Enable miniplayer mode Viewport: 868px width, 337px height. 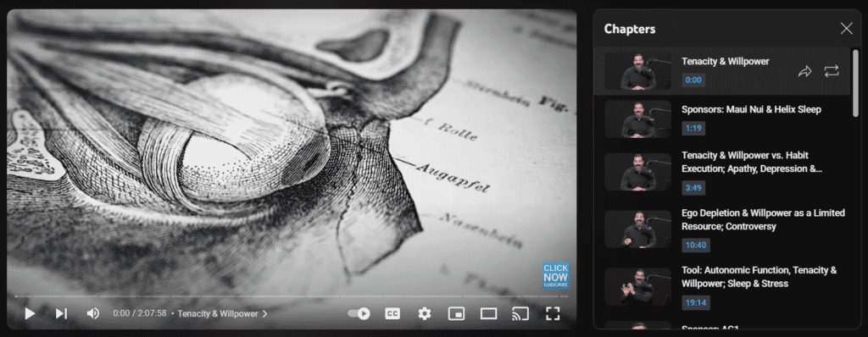(456, 314)
